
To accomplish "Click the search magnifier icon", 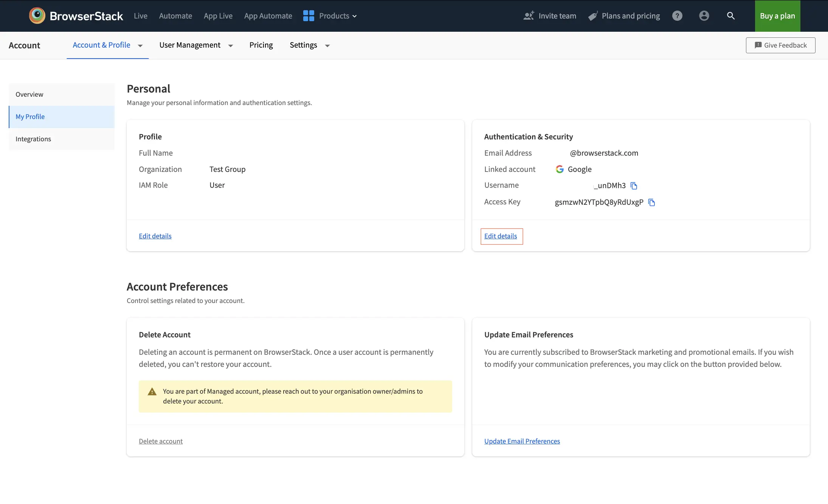I will click(731, 16).
